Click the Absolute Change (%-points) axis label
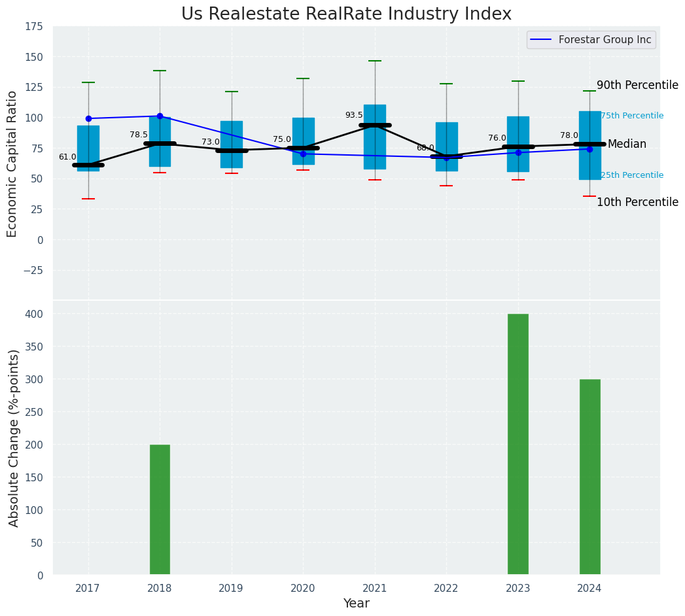 14,437
